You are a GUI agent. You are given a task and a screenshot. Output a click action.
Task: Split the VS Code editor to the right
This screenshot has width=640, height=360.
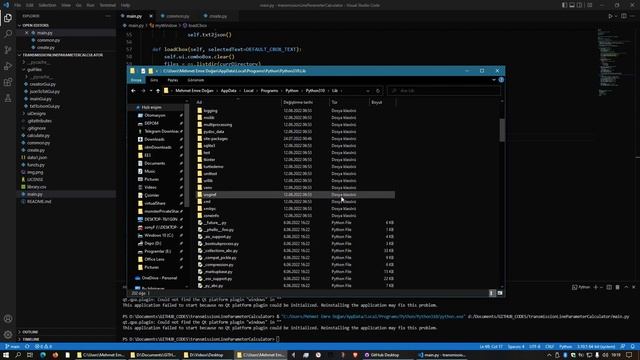click(x=624, y=16)
